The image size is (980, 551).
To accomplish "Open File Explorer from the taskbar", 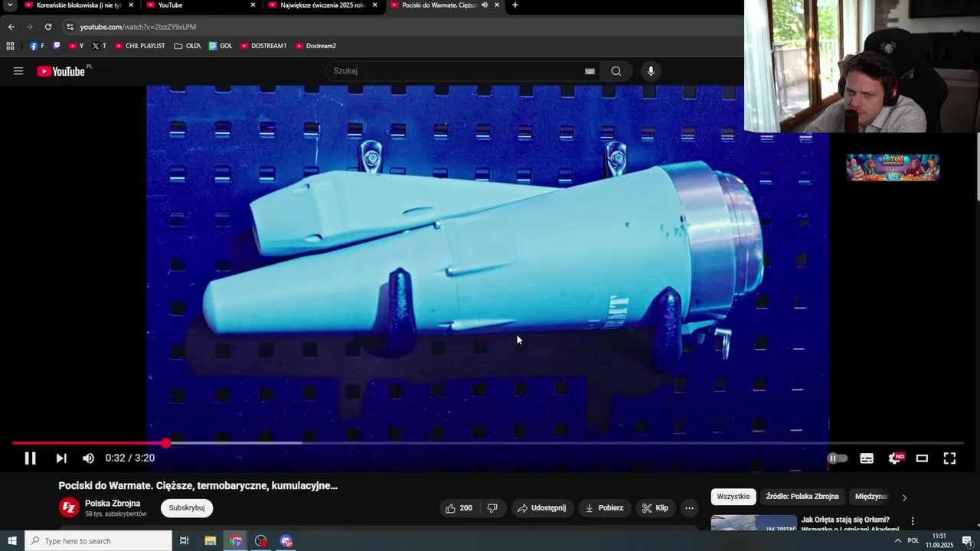I will pyautogui.click(x=211, y=541).
